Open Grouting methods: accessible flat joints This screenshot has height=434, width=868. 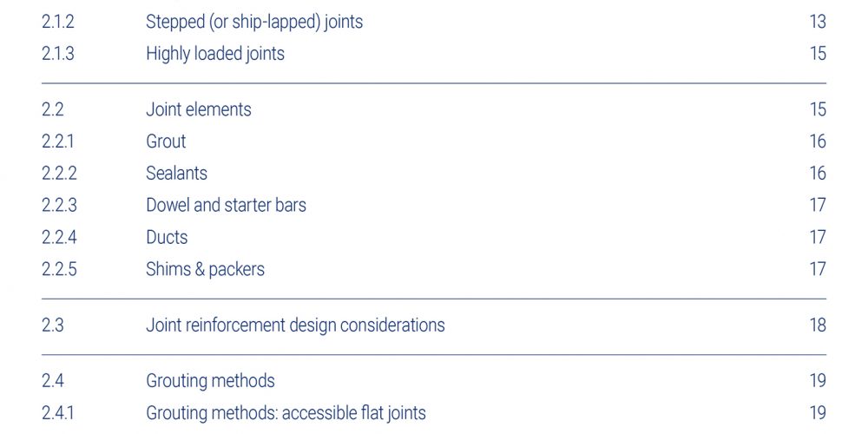(x=286, y=413)
